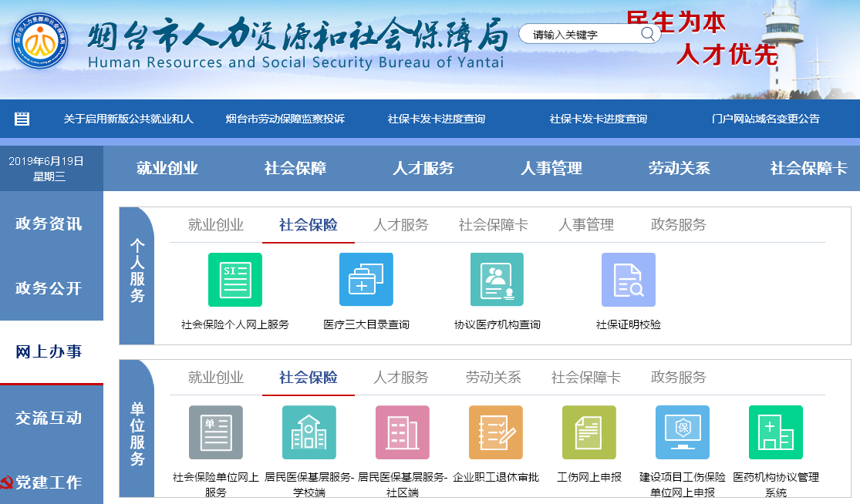
Task: Select the 社保证明校验 icon
Action: (628, 279)
